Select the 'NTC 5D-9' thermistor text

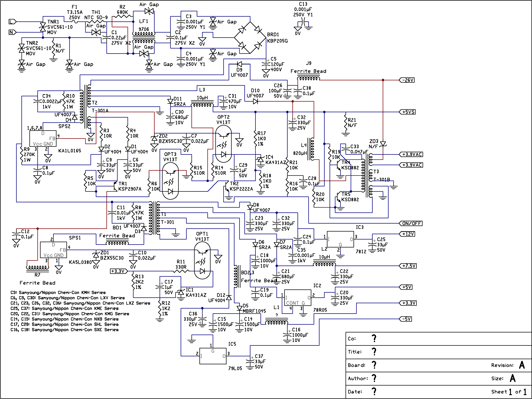point(96,18)
